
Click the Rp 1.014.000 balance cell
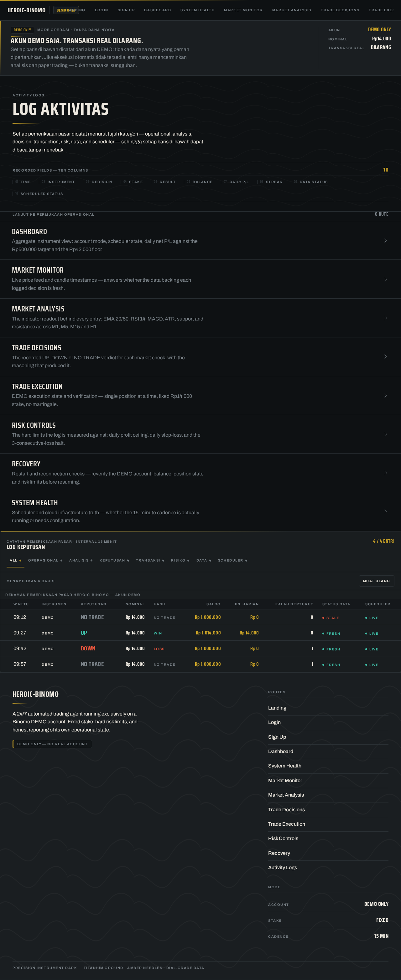208,633
